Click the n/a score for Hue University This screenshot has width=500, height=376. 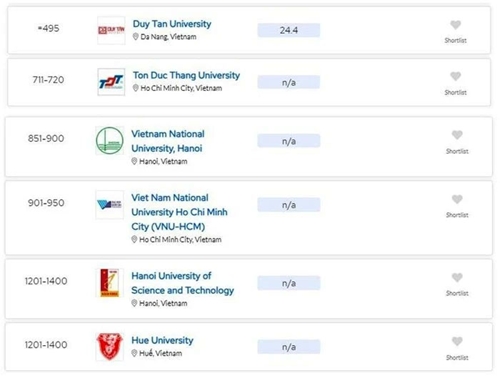(x=289, y=347)
